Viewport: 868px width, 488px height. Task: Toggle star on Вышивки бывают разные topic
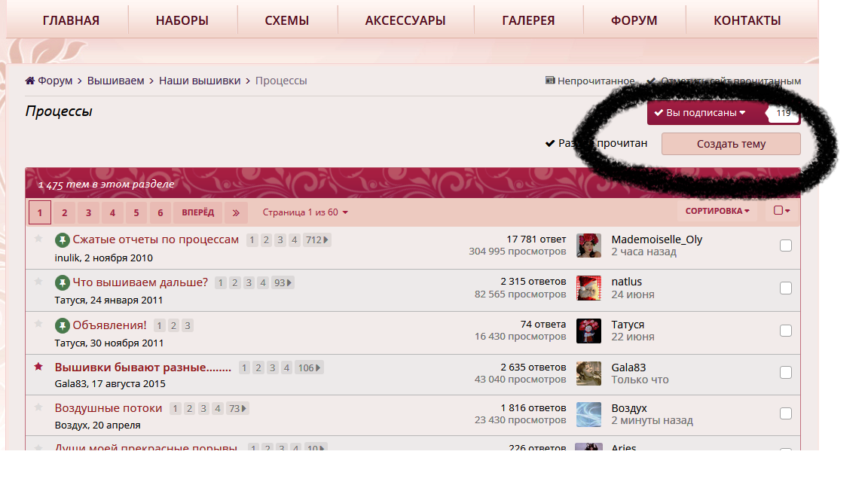point(38,367)
